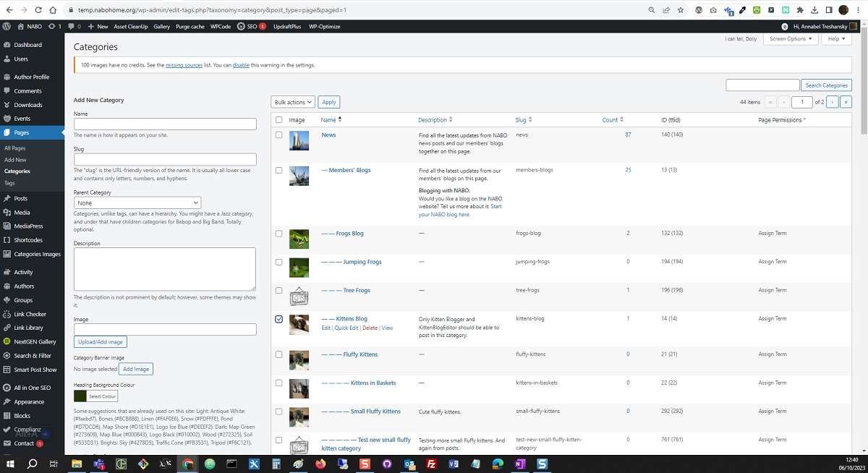Tick the select-all checkbox in the table header

click(278, 119)
